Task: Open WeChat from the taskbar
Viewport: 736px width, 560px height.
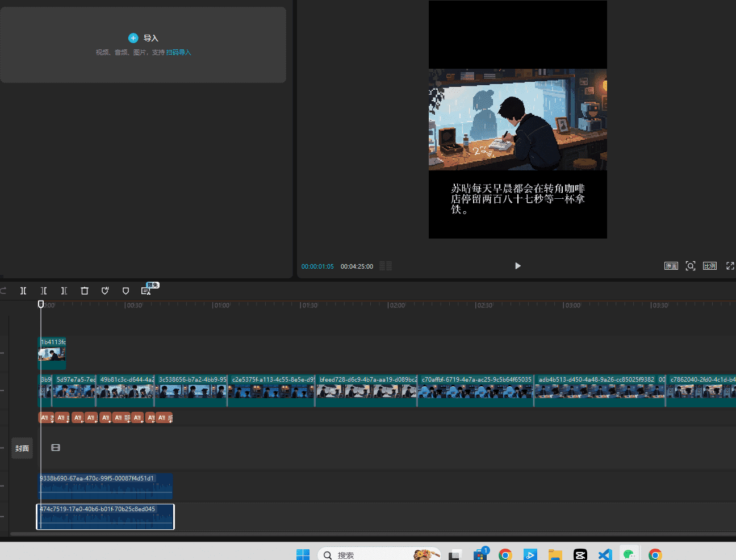Action: 629,555
